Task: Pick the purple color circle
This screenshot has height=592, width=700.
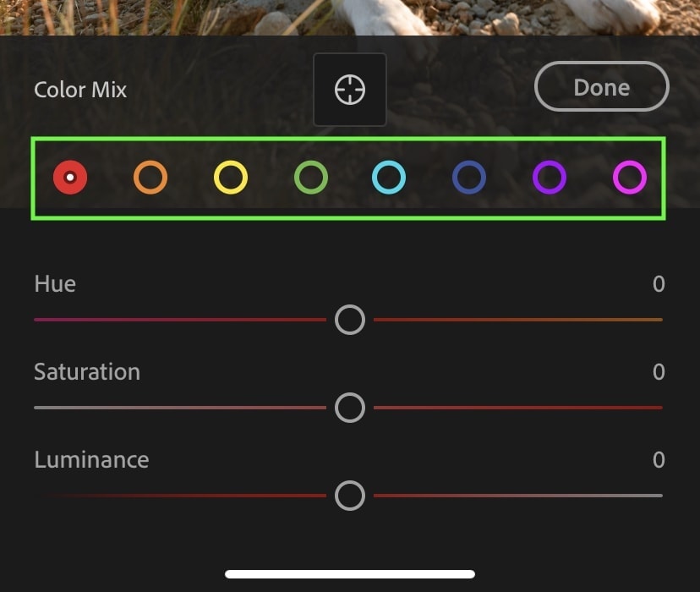Action: (x=550, y=178)
